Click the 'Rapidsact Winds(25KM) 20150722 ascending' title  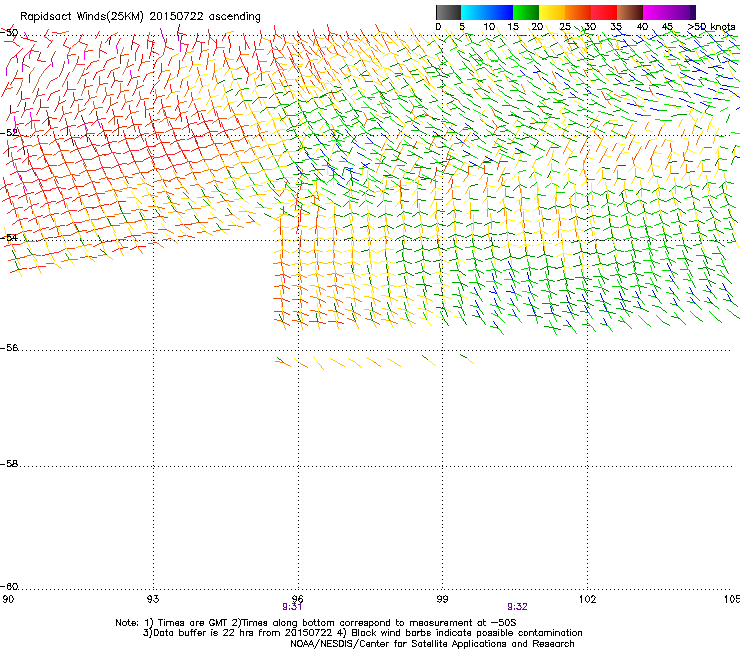click(x=140, y=17)
